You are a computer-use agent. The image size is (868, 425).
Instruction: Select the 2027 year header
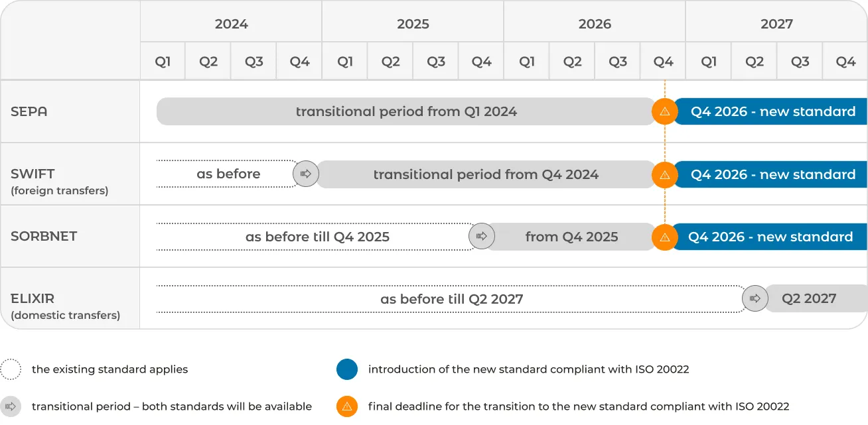click(x=776, y=24)
